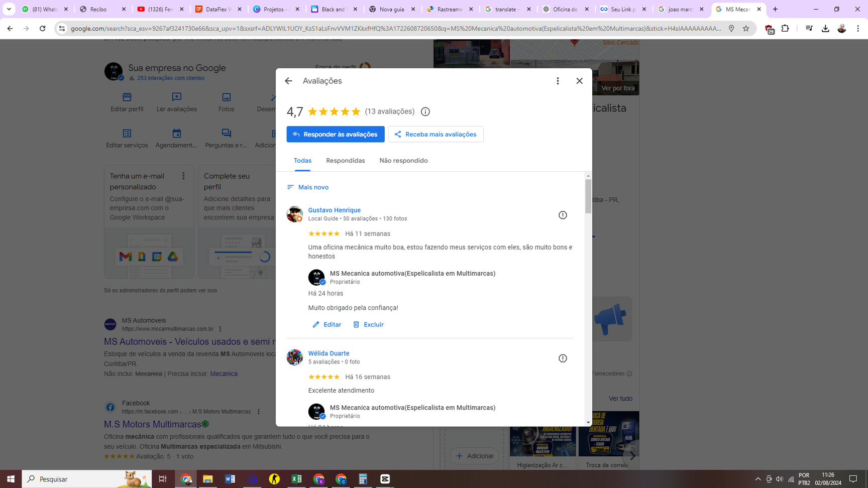Click Responder às avaliações button
The height and width of the screenshot is (488, 868).
(x=336, y=134)
